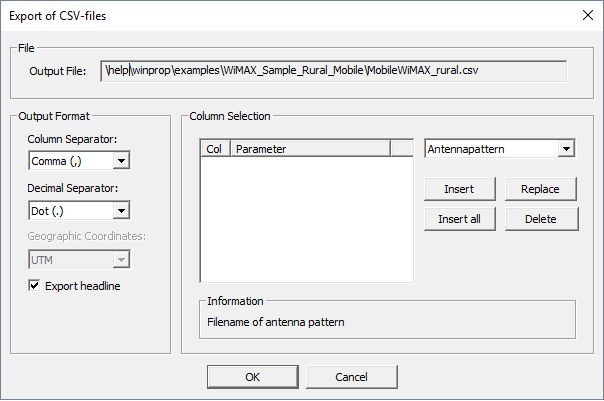Click the Col column header
The height and width of the screenshot is (401, 604).
pos(215,149)
